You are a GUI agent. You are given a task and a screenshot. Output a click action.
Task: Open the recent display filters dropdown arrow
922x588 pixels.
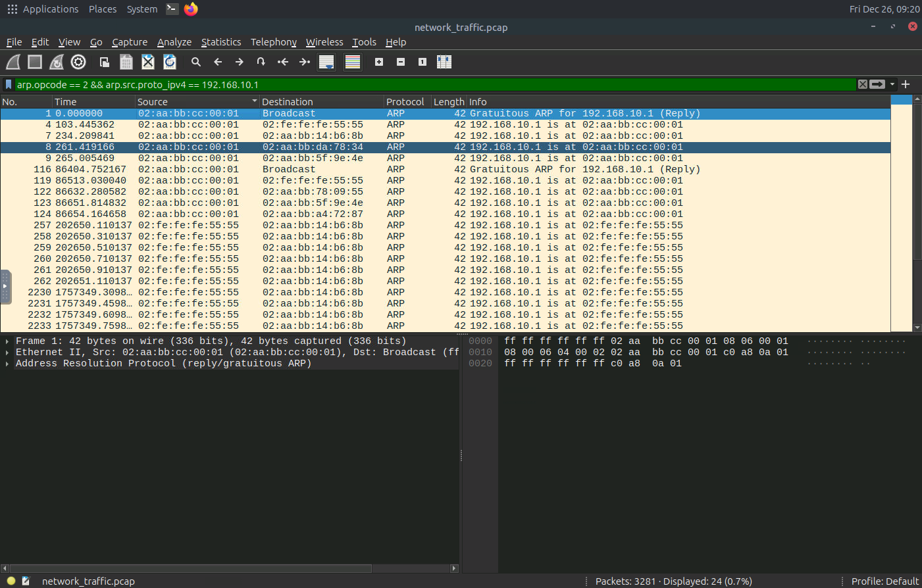pyautogui.click(x=892, y=84)
